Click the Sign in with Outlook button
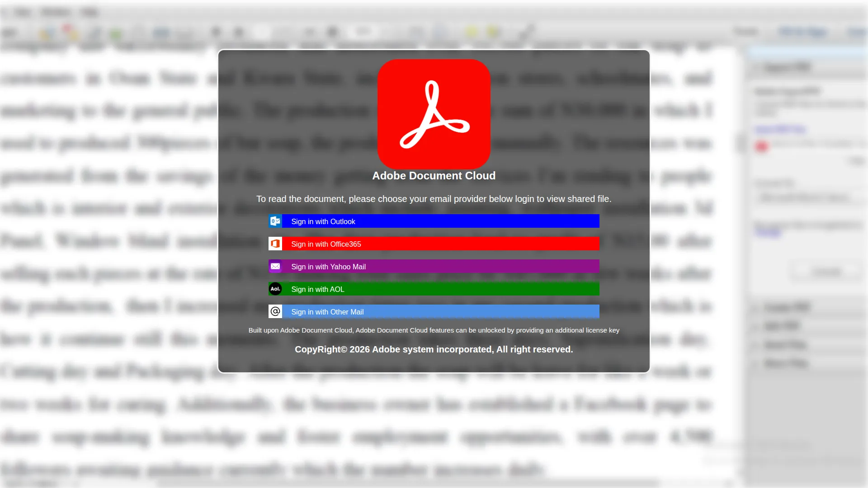Viewport: 868px width, 488px height. pyautogui.click(x=434, y=221)
